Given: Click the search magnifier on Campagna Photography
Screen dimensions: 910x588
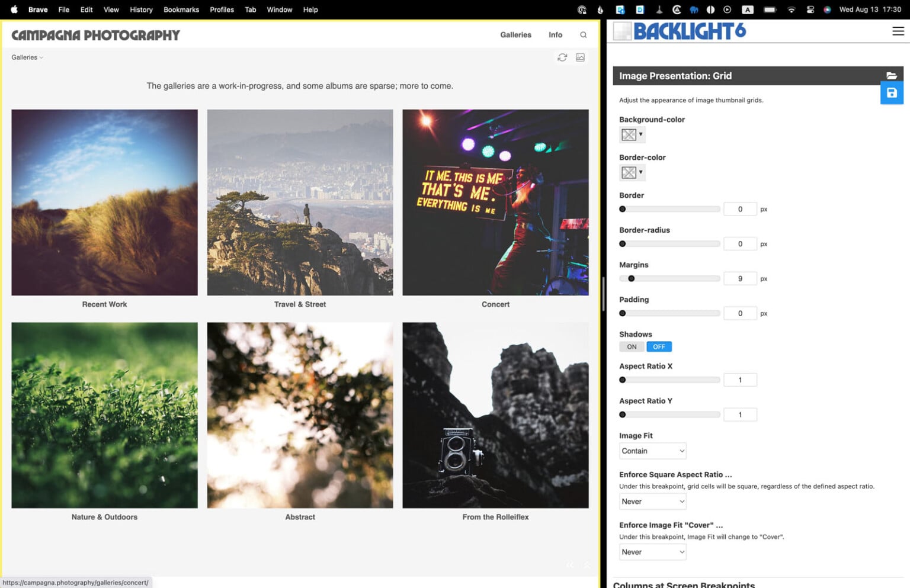Looking at the screenshot, I should (583, 35).
